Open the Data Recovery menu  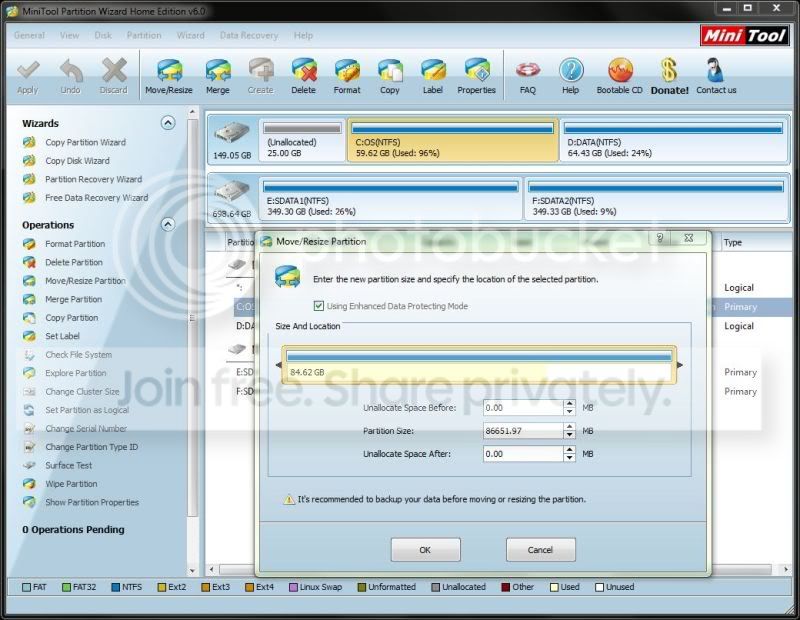point(249,35)
